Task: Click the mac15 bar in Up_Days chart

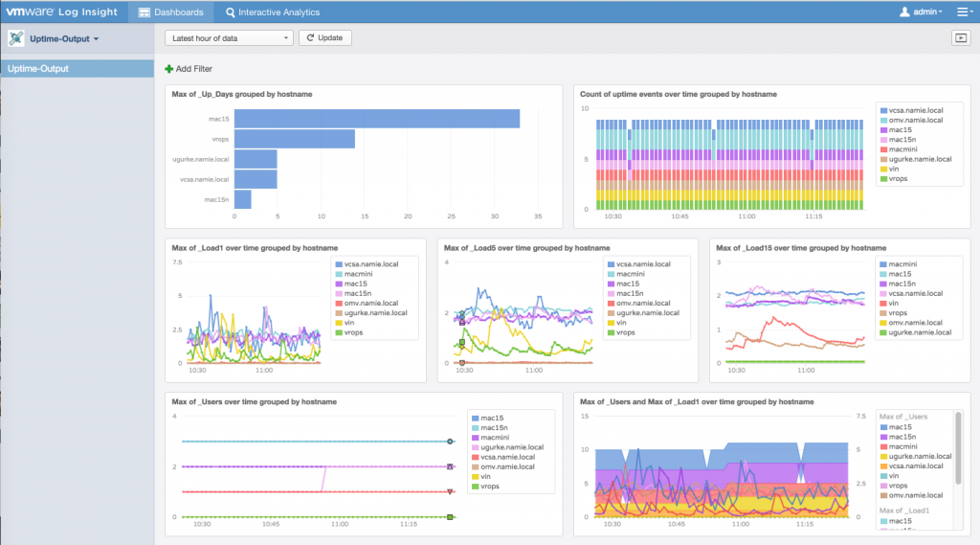Action: pos(377,119)
